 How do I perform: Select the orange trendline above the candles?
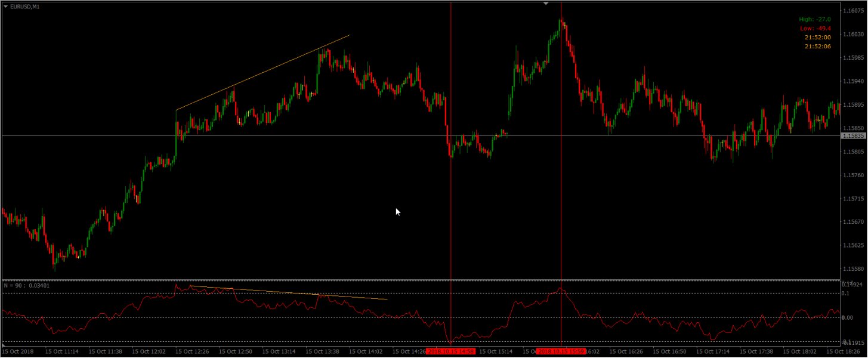(x=262, y=73)
